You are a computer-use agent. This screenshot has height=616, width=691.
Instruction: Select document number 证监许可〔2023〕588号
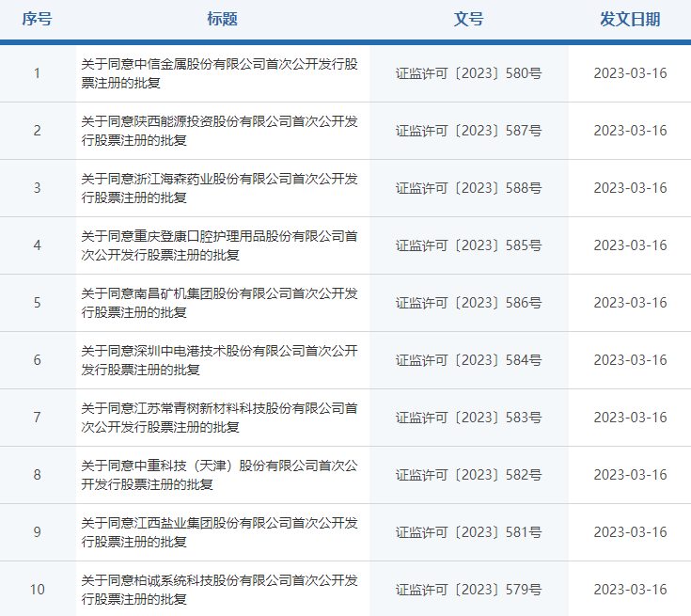(x=468, y=188)
